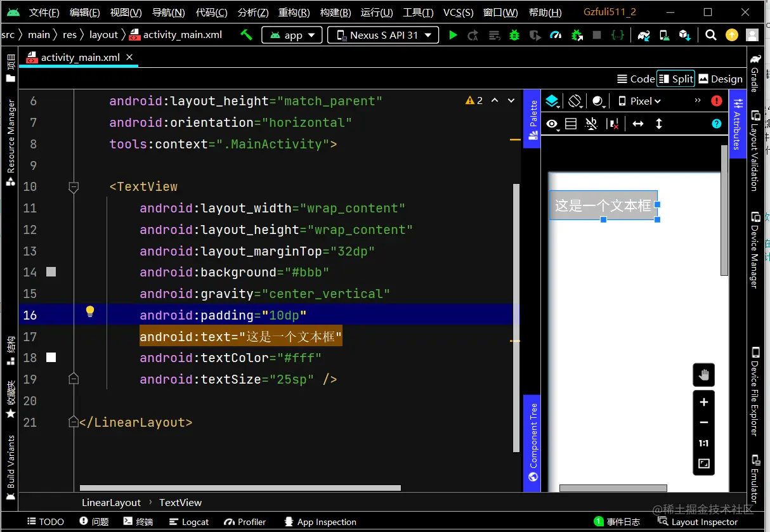Open the 重构(R) Refactor menu

coord(294,12)
